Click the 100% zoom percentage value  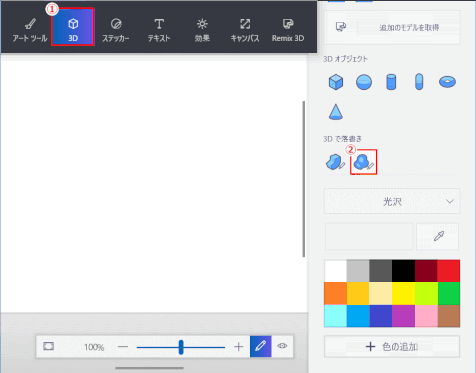94,347
